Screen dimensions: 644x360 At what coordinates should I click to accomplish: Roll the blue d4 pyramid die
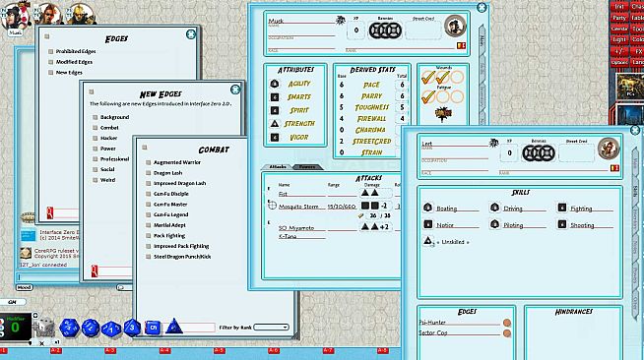tap(174, 327)
